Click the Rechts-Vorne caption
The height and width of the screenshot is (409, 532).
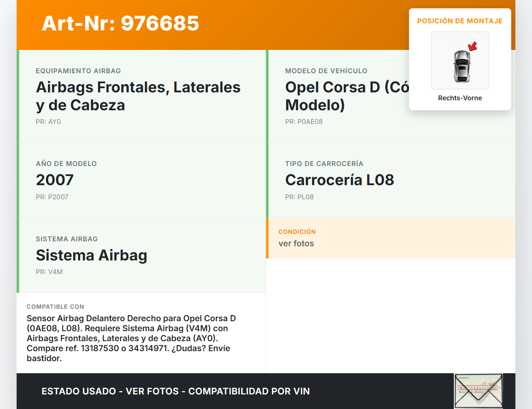coord(460,98)
